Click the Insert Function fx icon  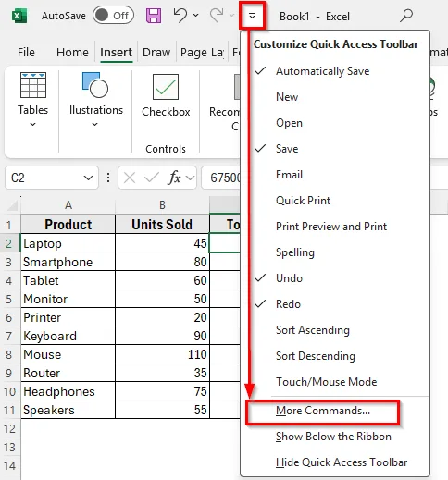pos(174,178)
